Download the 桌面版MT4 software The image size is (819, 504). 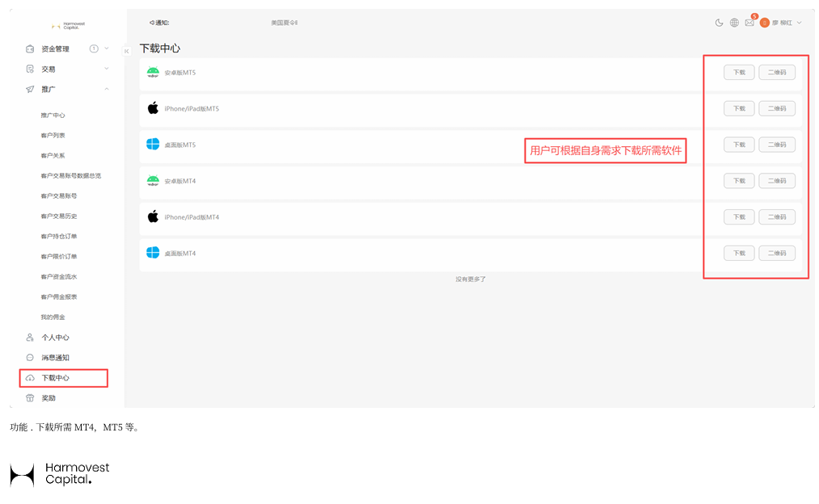point(739,253)
